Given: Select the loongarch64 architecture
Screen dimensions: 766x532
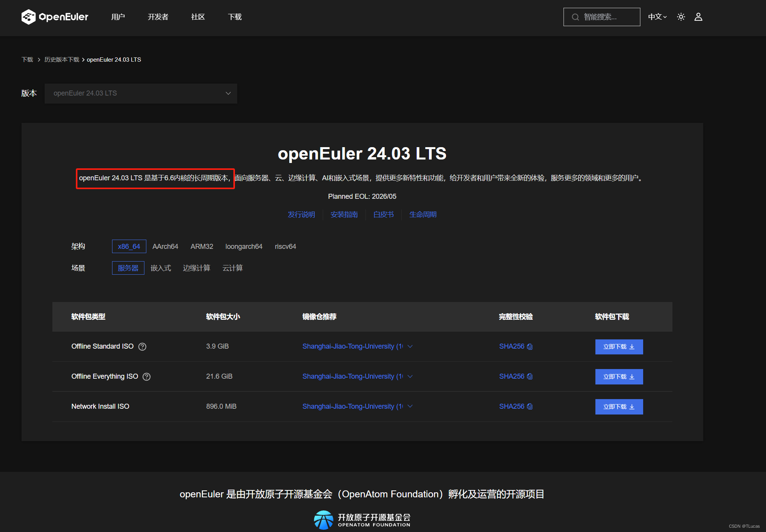Looking at the screenshot, I should (x=244, y=247).
